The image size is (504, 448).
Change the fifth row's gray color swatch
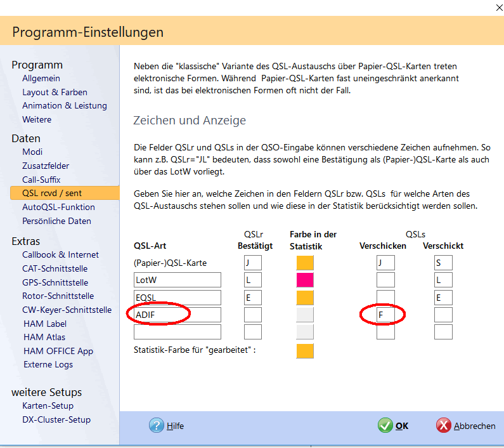305,332
